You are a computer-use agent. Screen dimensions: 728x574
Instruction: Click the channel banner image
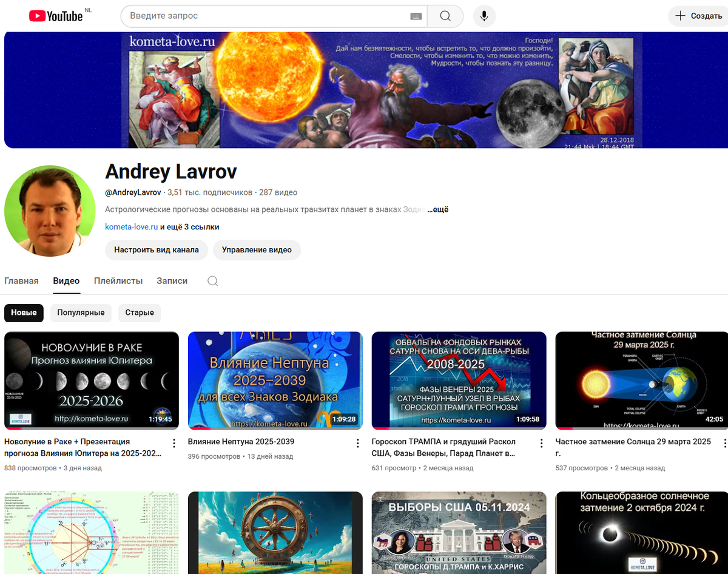pos(364,89)
